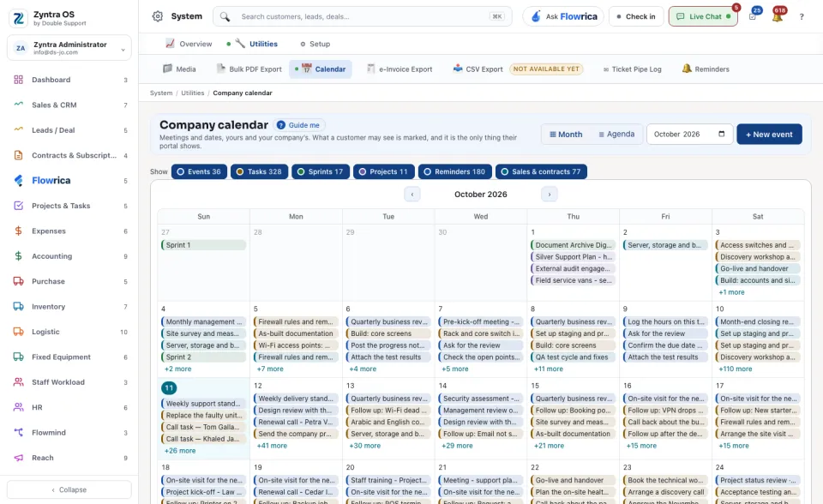The height and width of the screenshot is (504, 823).
Task: Open the e-Invoice Export tab
Action: tap(399, 69)
